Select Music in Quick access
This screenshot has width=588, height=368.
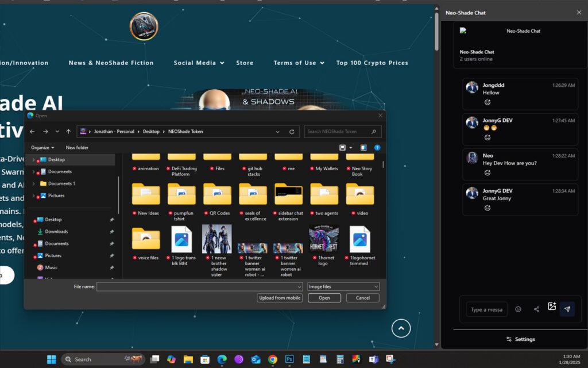(51, 268)
